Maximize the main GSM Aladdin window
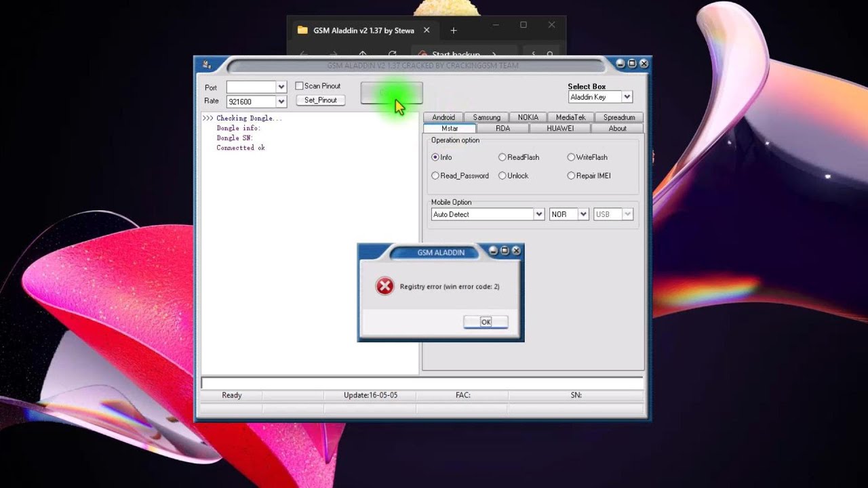Image resolution: width=868 pixels, height=488 pixels. 632,64
